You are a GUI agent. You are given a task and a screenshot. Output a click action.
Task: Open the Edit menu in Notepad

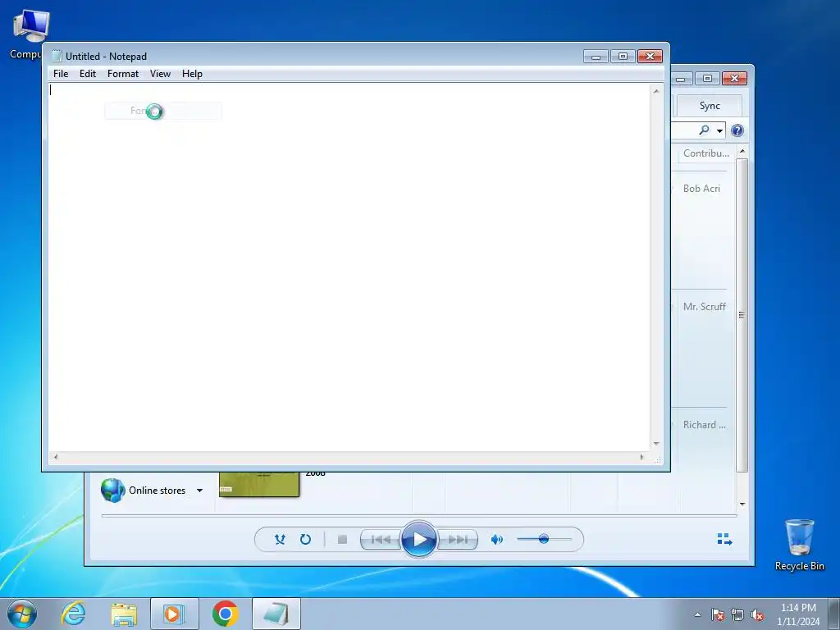pyautogui.click(x=88, y=74)
